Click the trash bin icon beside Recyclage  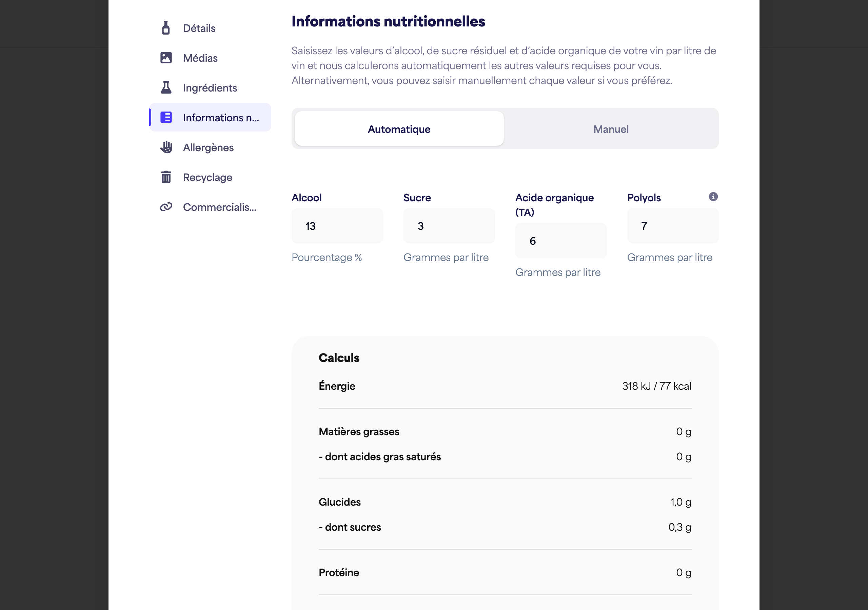pyautogui.click(x=166, y=177)
